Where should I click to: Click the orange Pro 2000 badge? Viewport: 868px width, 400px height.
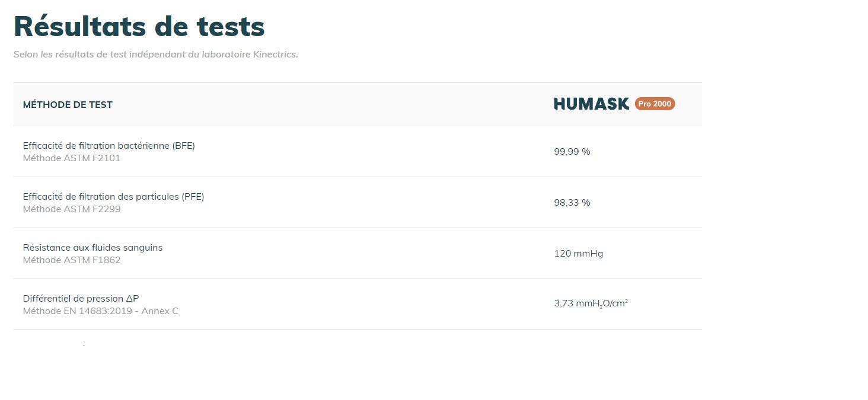[655, 104]
